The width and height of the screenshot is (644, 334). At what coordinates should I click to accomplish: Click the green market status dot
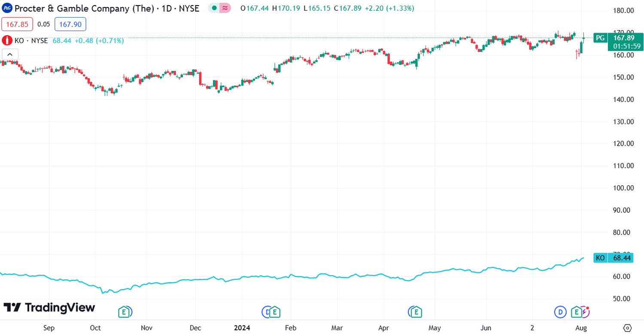pos(214,8)
